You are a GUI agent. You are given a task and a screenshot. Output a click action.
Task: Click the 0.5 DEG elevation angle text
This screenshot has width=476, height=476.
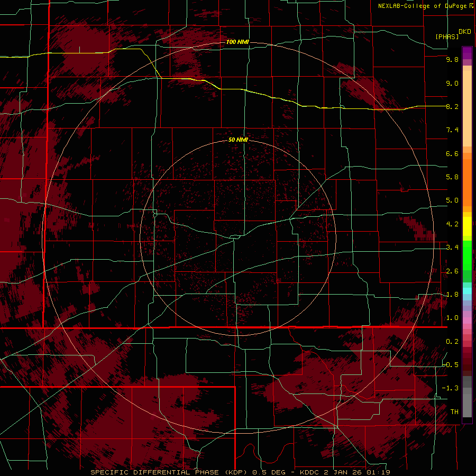click(268, 472)
